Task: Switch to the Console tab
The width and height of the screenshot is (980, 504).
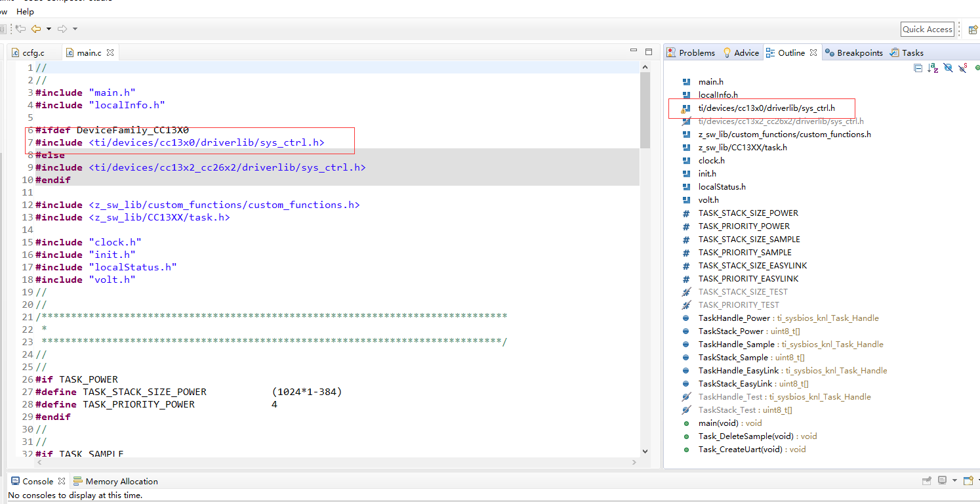Action: pos(31,481)
